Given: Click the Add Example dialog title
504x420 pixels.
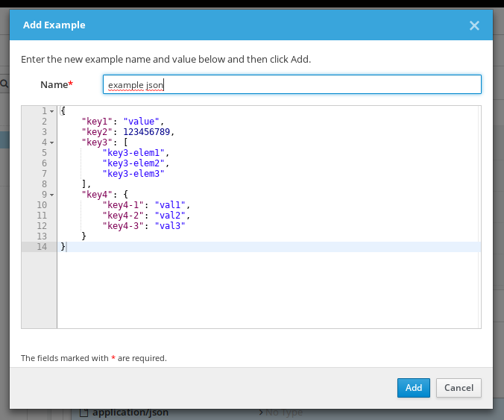Looking at the screenshot, I should pyautogui.click(x=54, y=25).
